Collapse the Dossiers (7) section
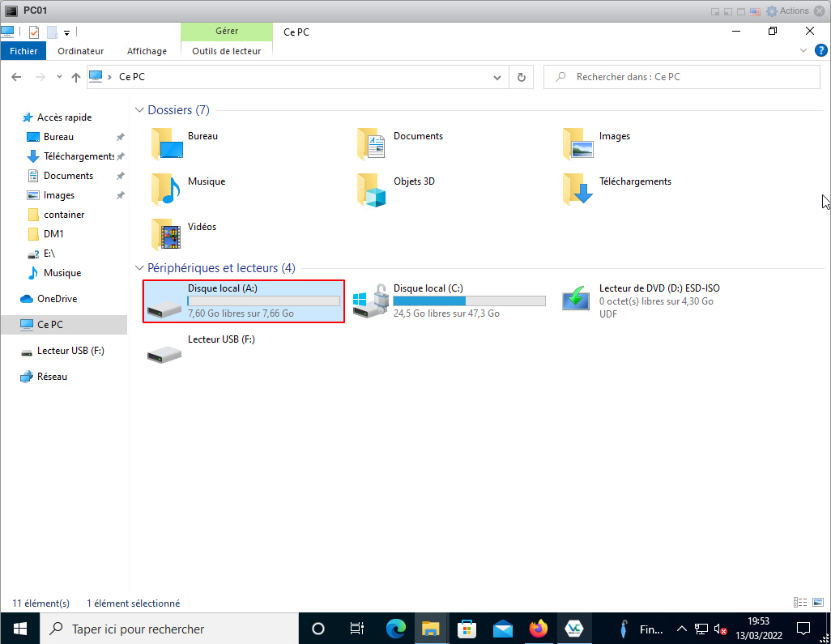Screen dimensions: 831x644 (x=140, y=110)
